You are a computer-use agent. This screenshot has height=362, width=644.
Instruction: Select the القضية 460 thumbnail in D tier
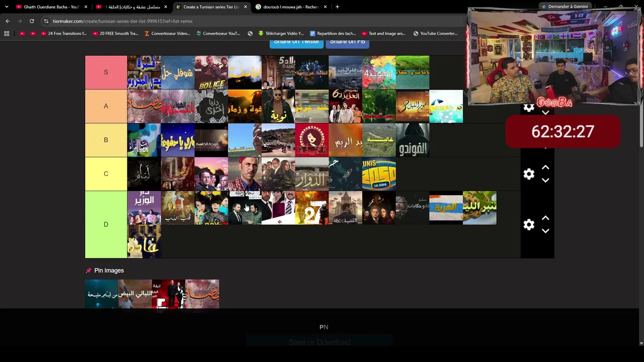click(x=345, y=208)
